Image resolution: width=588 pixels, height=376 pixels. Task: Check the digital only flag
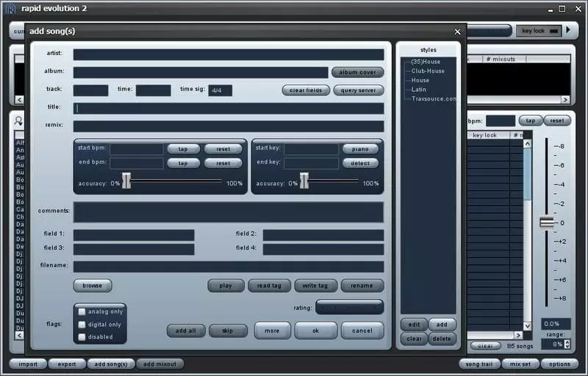coord(82,325)
